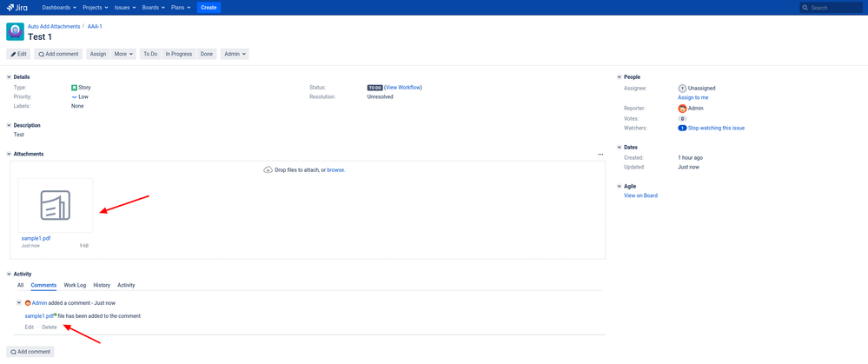Open the attachments more options ellipsis
Screen dimensions: 868x364
coord(600,155)
